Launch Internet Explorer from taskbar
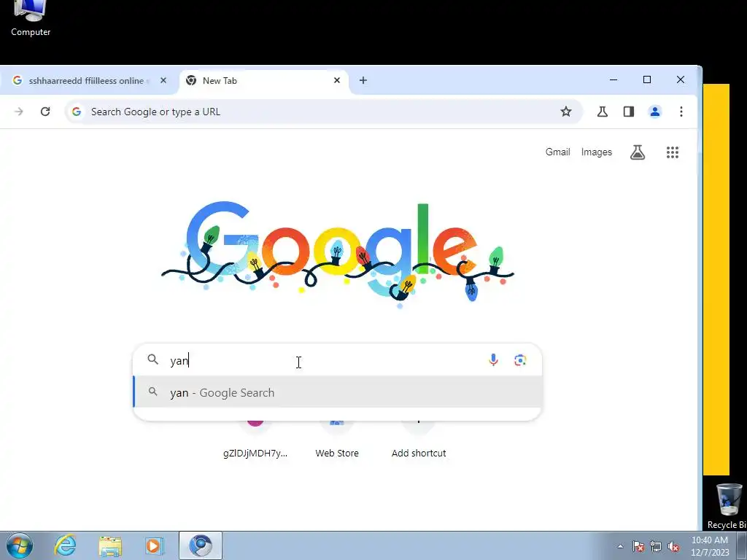The height and width of the screenshot is (560, 747). click(65, 545)
